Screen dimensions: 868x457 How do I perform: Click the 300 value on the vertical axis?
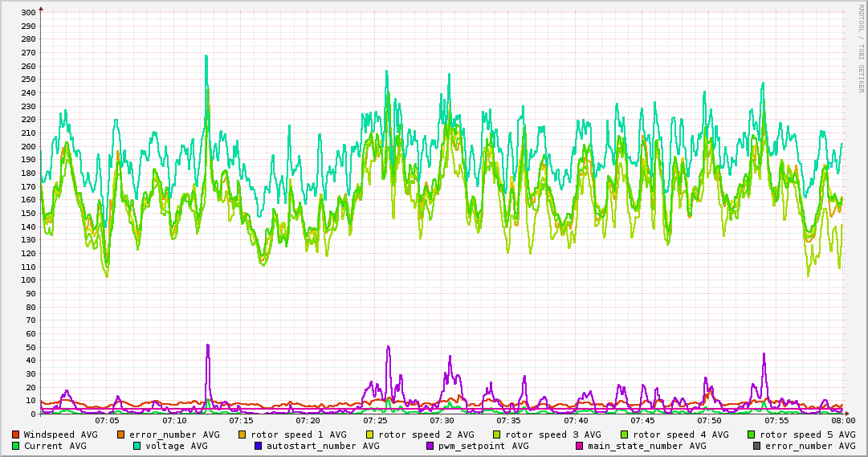pos(29,13)
